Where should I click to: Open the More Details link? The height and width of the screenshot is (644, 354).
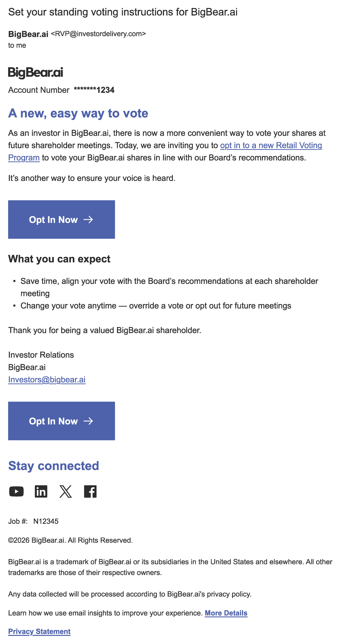[x=226, y=613]
